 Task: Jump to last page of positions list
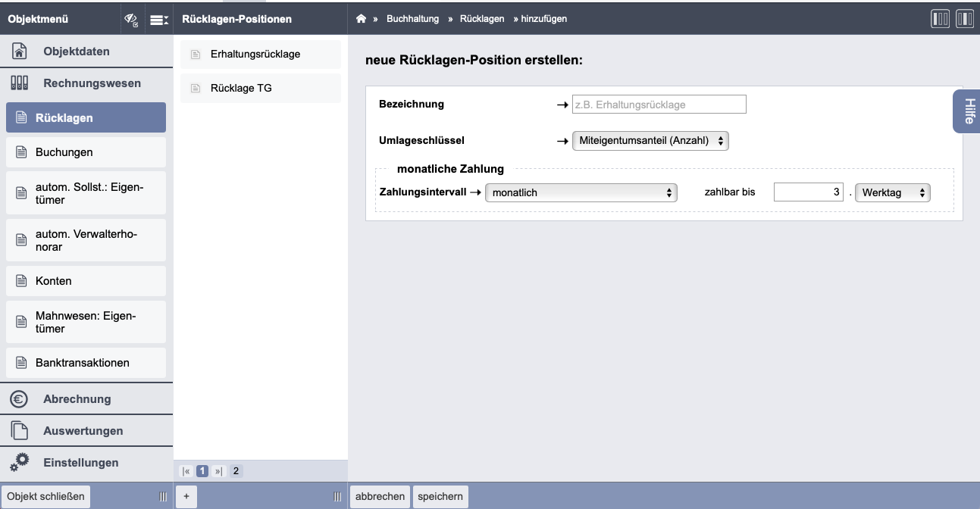click(x=219, y=471)
